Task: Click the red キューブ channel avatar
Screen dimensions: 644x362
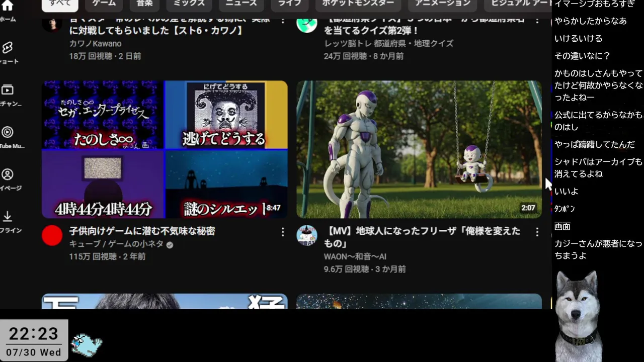Action: click(52, 235)
